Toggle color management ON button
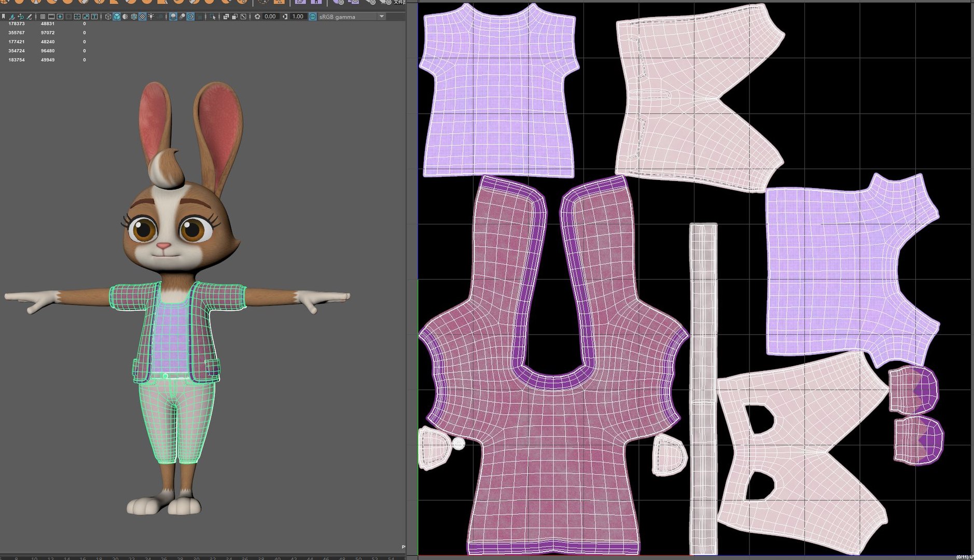The image size is (974, 560). click(313, 17)
